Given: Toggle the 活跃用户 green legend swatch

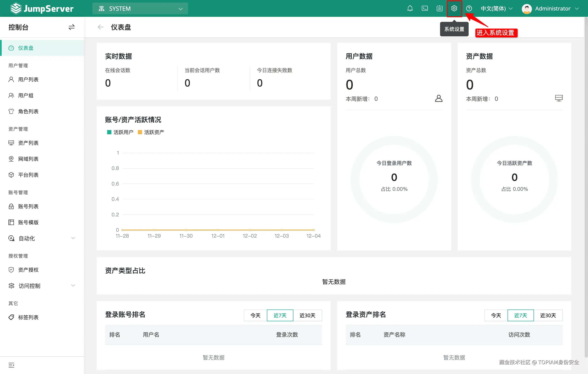Looking at the screenshot, I should coord(109,132).
